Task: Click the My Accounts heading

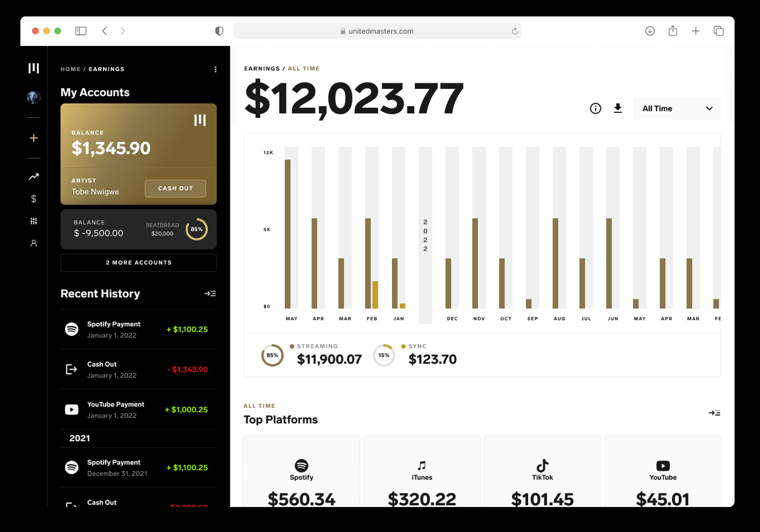Action: tap(95, 92)
